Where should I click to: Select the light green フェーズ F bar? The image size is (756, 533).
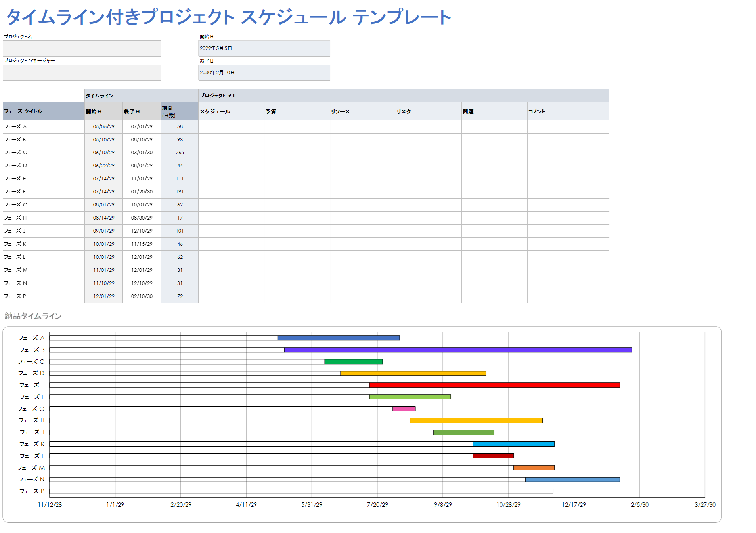(410, 397)
